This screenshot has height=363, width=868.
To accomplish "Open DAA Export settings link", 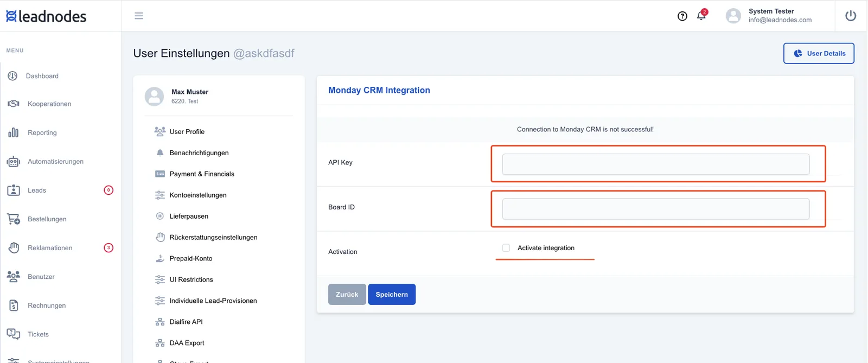I will 187,343.
